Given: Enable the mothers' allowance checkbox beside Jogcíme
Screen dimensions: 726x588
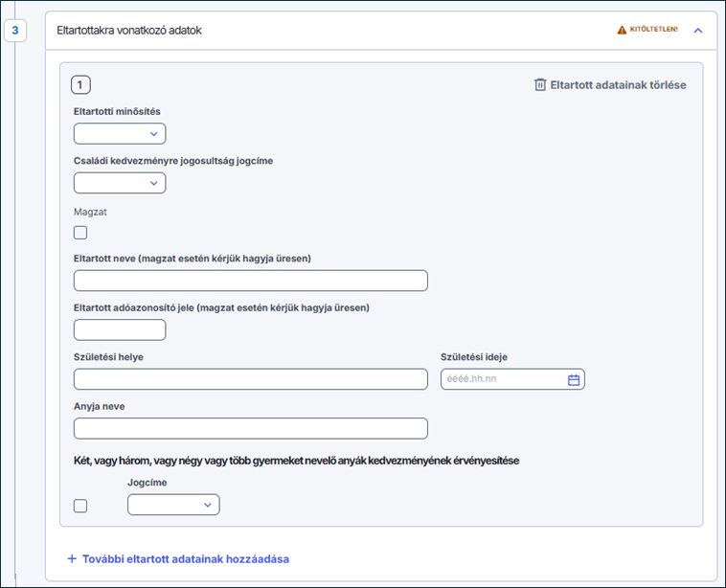Looking at the screenshot, I should point(80,506).
